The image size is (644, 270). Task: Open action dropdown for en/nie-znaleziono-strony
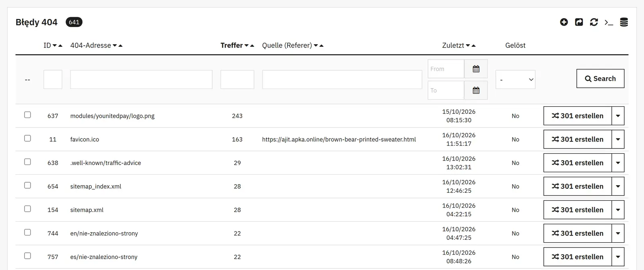pyautogui.click(x=618, y=233)
